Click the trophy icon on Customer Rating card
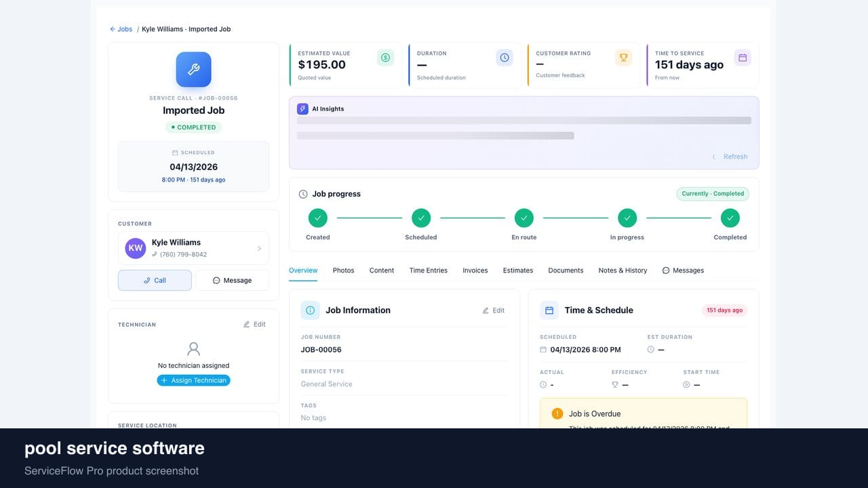The width and height of the screenshot is (868, 488). 623,58
